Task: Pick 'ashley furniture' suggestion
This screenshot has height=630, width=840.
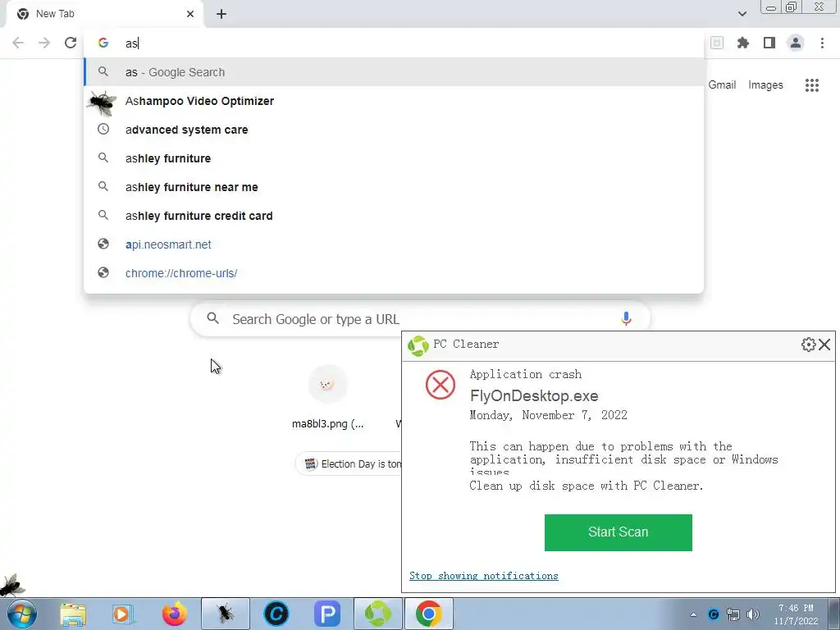Action: click(x=394, y=158)
